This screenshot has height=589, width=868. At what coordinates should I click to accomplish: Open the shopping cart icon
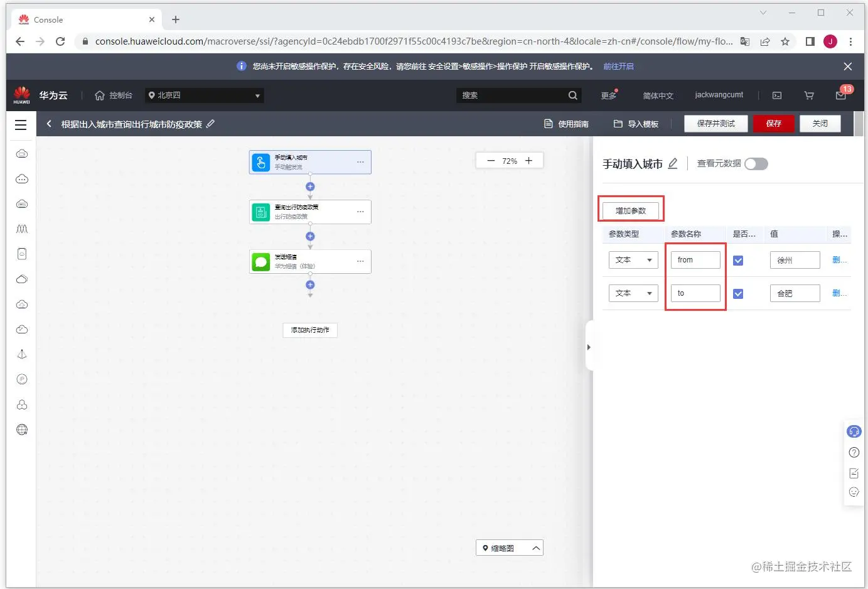pyautogui.click(x=809, y=95)
